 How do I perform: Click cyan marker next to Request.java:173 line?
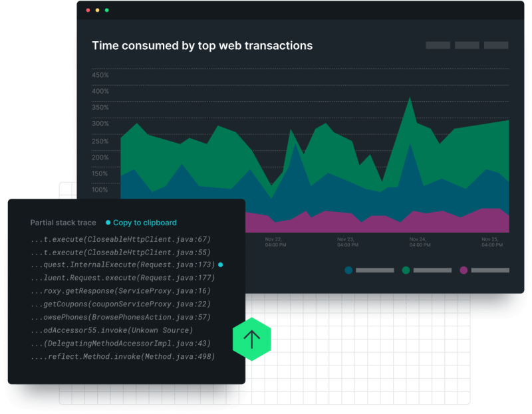(221, 264)
